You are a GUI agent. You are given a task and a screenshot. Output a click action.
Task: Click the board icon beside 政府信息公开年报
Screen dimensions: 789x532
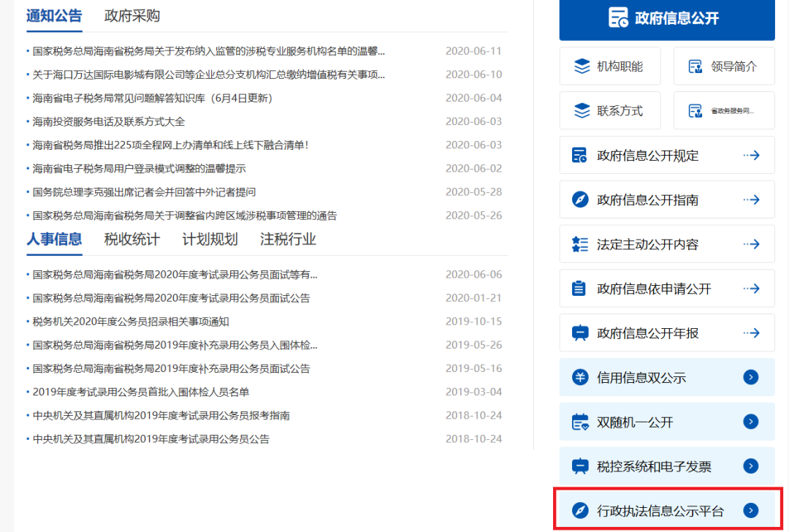[x=580, y=333]
